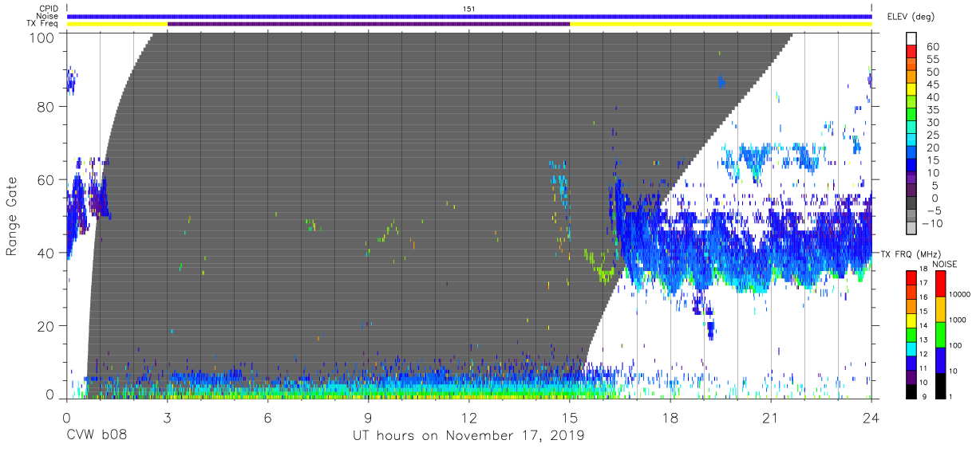Pick the green 100–1000 noise swatch

coord(940,334)
